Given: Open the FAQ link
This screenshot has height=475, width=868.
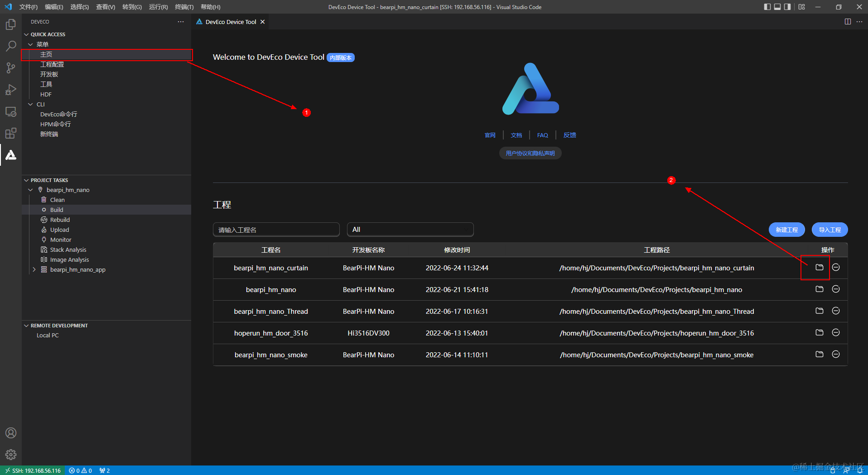Looking at the screenshot, I should [543, 135].
